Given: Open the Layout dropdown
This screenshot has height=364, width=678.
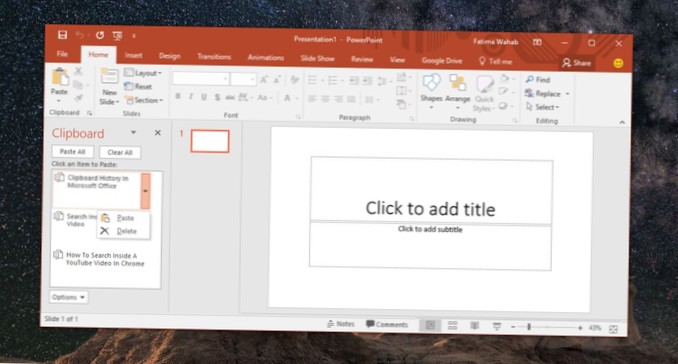Looking at the screenshot, I should pyautogui.click(x=143, y=73).
